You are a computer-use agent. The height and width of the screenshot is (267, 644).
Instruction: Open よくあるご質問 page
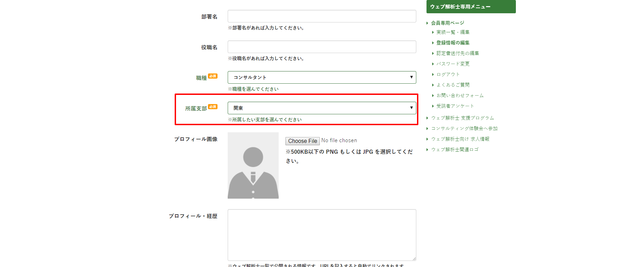click(453, 85)
